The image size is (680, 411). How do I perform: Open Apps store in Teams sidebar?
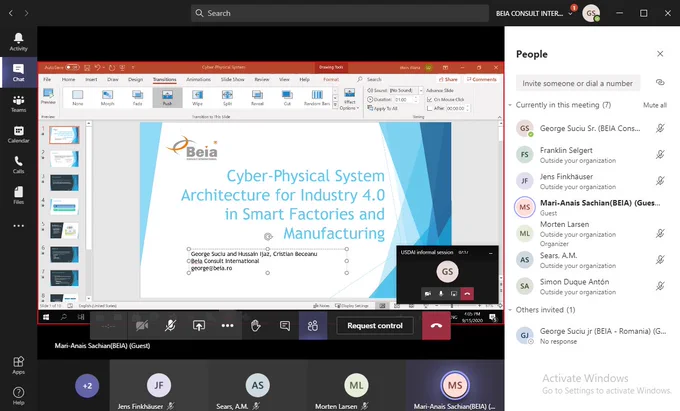pyautogui.click(x=18, y=365)
